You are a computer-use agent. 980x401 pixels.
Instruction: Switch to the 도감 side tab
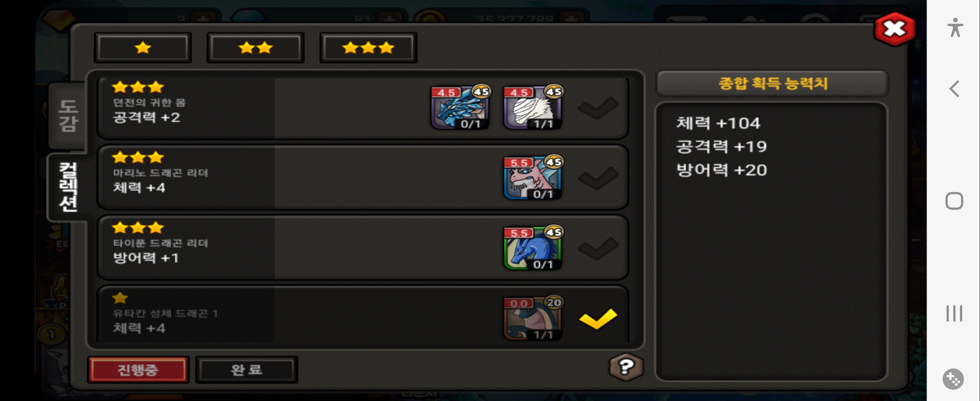pyautogui.click(x=68, y=115)
